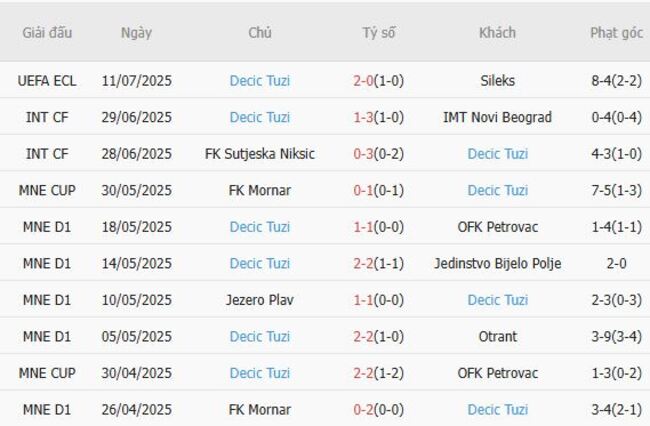Select UEFA ECL league cell
Viewport: 650px width, 426px height.
(47, 80)
